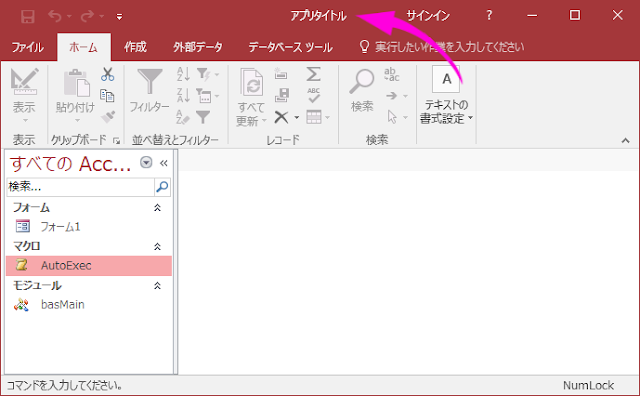Image resolution: width=640 pixels, height=396 pixels.
Task: Open the navigation pane category dropdown
Action: [146, 162]
